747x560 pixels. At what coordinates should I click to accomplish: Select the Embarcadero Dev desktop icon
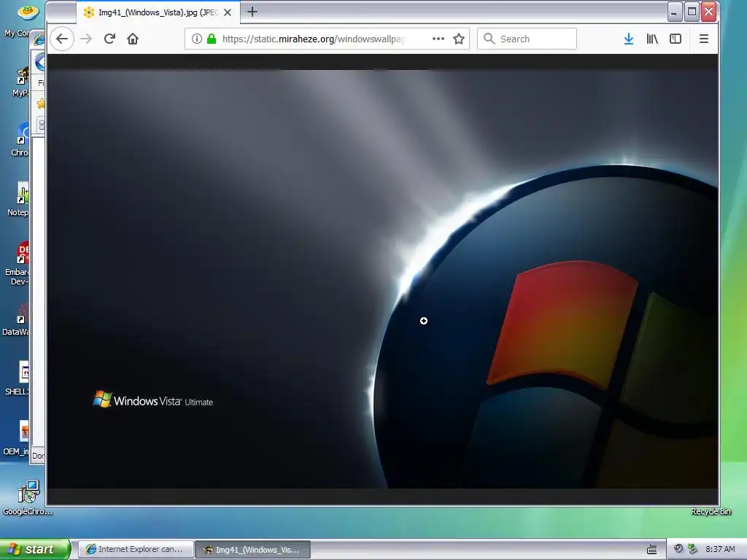tap(19, 263)
